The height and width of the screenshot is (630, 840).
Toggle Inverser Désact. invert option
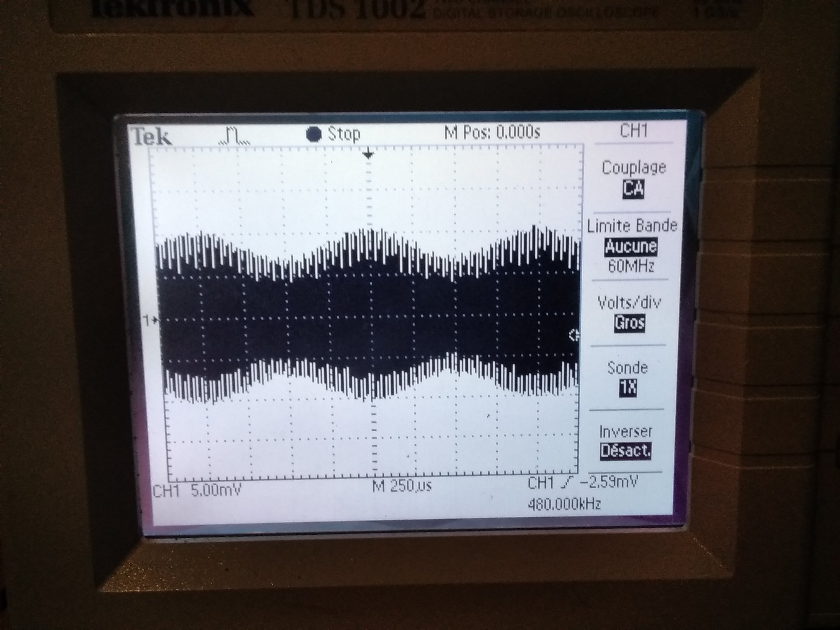coord(625,451)
